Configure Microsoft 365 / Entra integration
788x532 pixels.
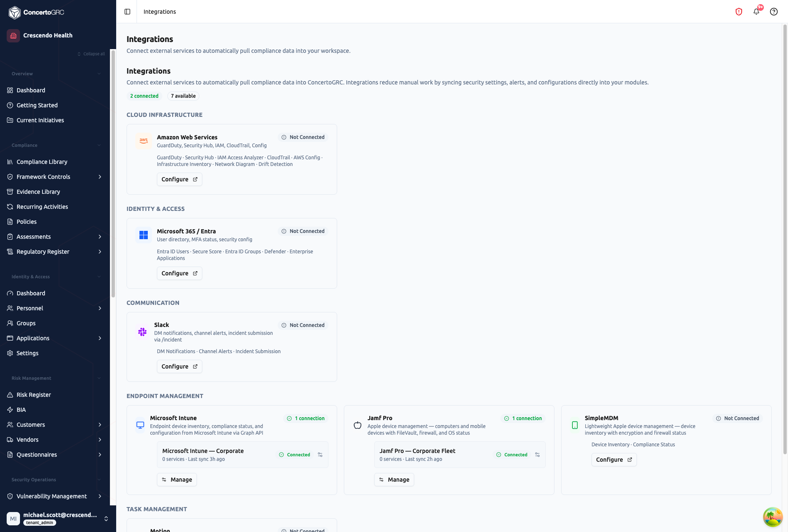click(179, 273)
